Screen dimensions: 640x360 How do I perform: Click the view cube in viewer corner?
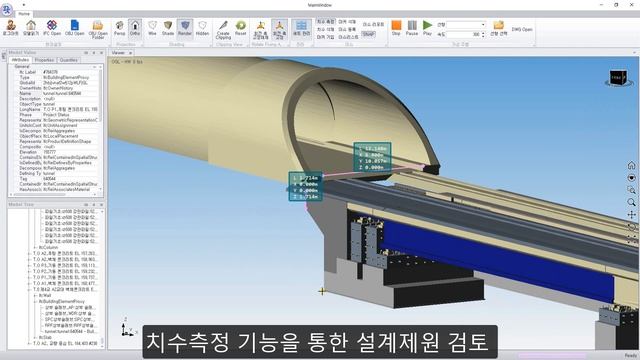[618, 78]
